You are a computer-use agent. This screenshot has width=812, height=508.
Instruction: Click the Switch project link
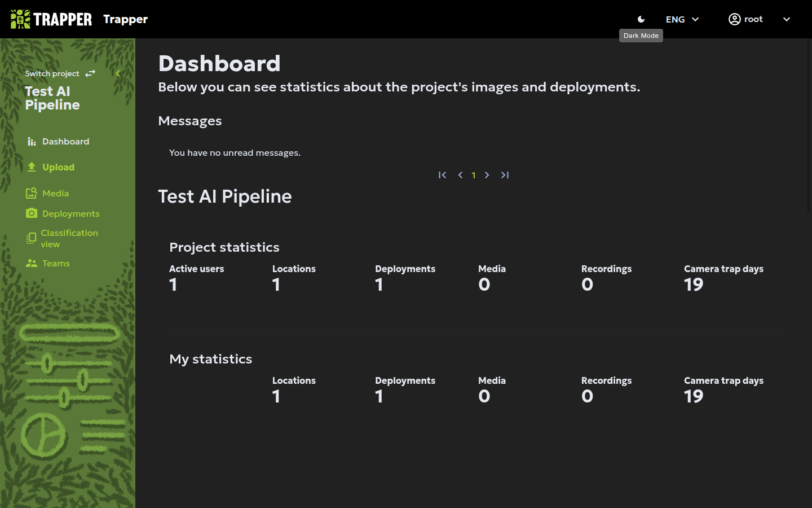coord(52,73)
